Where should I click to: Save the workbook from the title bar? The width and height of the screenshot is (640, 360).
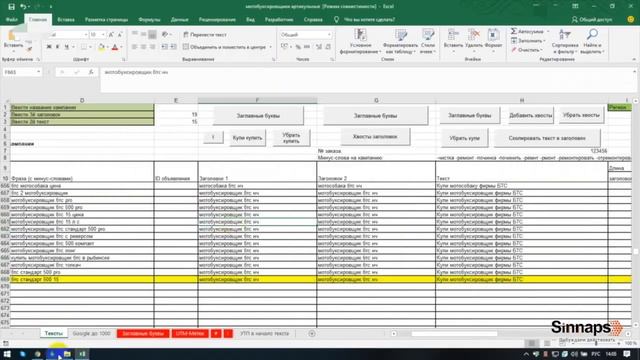point(11,7)
